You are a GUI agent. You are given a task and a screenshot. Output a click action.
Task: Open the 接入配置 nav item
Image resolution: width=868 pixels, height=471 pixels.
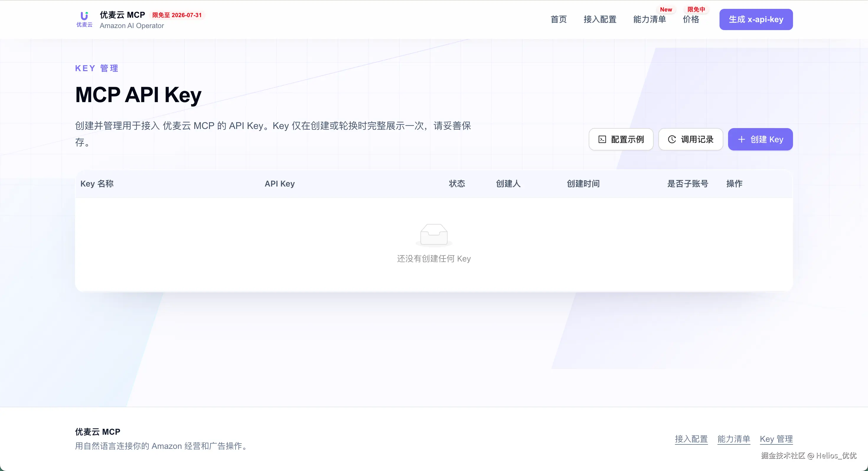600,19
